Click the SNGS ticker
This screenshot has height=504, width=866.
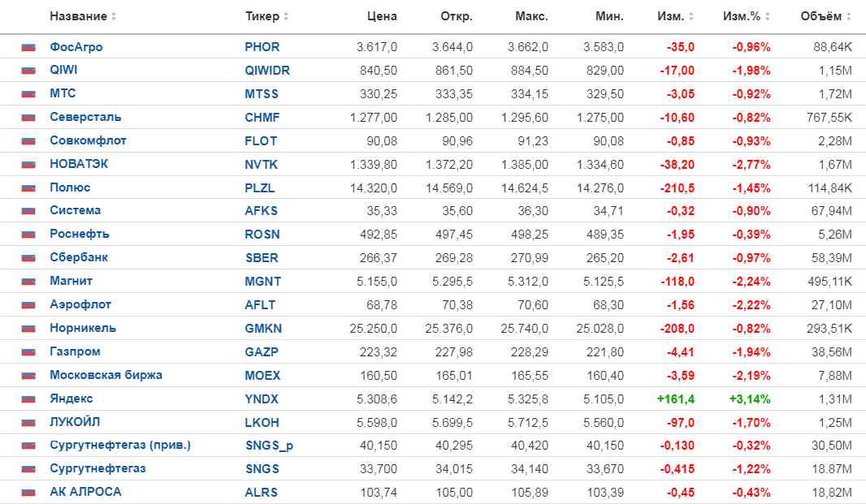[262, 468]
